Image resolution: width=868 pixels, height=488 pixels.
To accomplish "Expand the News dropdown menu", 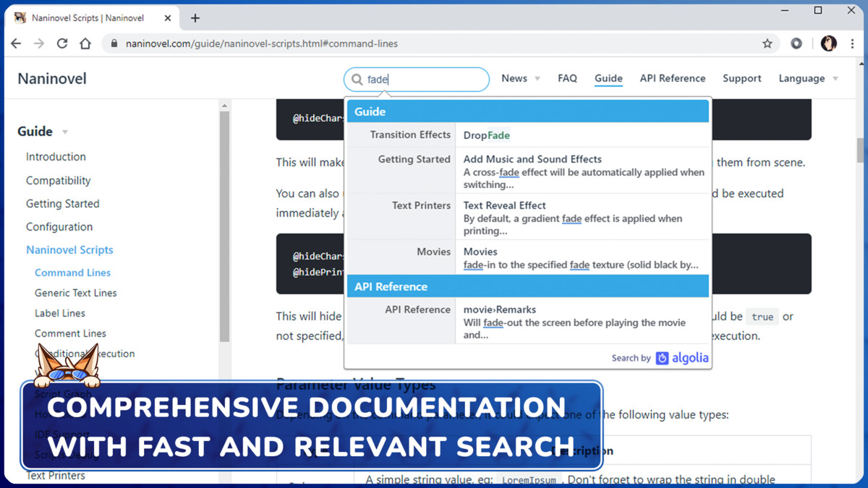I will click(x=521, y=78).
